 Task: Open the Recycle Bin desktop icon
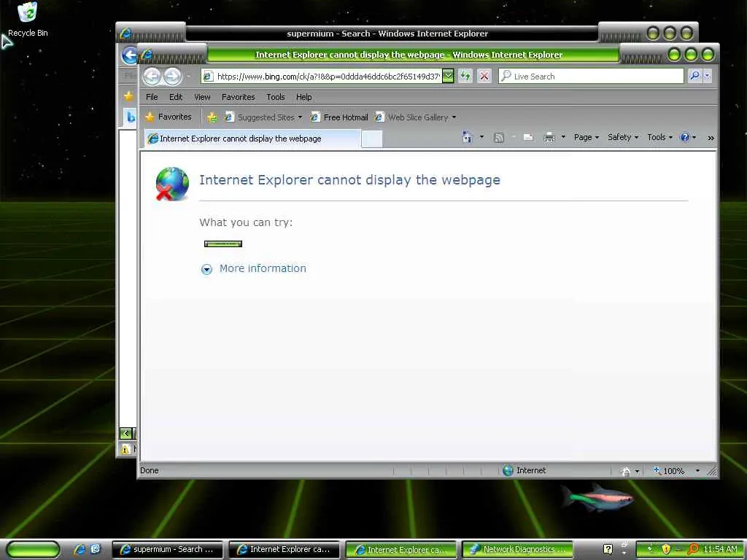coord(28,19)
